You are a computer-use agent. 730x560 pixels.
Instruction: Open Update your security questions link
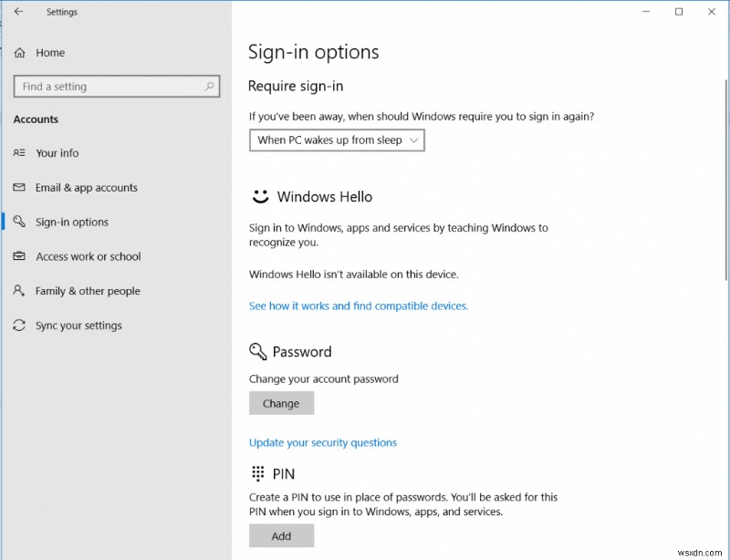323,442
